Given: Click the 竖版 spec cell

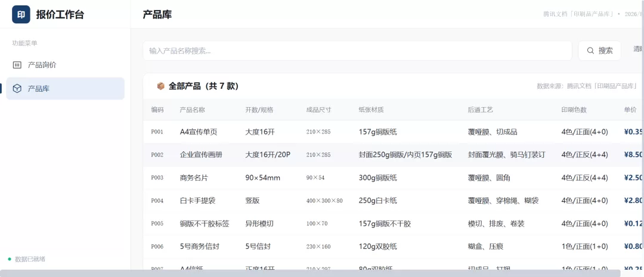Looking at the screenshot, I should [253, 201].
